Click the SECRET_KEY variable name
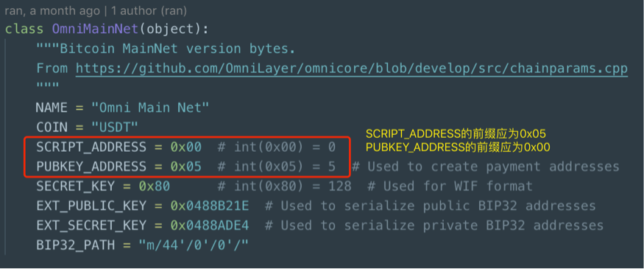The width and height of the screenshot is (644, 269). (75, 186)
